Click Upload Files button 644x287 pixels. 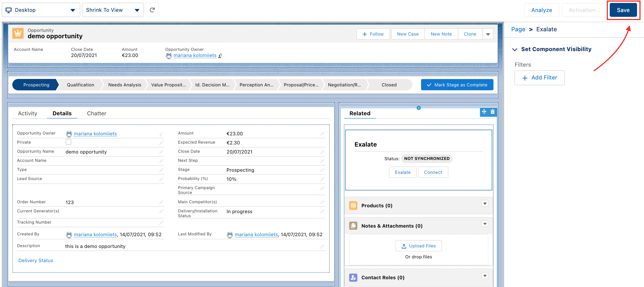point(419,246)
